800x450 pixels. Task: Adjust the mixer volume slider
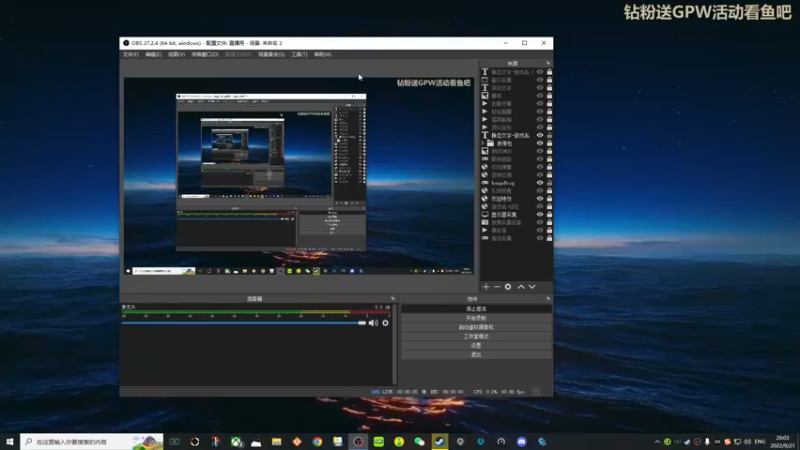(x=244, y=323)
